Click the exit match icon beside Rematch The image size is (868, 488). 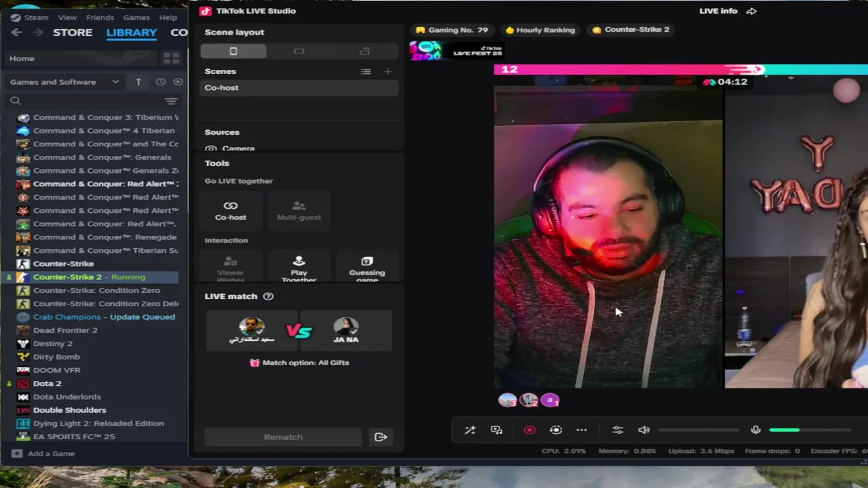pos(380,437)
